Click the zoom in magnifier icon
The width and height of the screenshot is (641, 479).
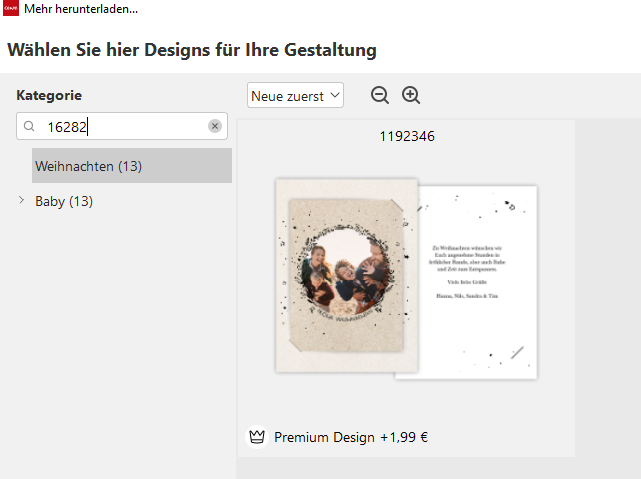tap(411, 95)
